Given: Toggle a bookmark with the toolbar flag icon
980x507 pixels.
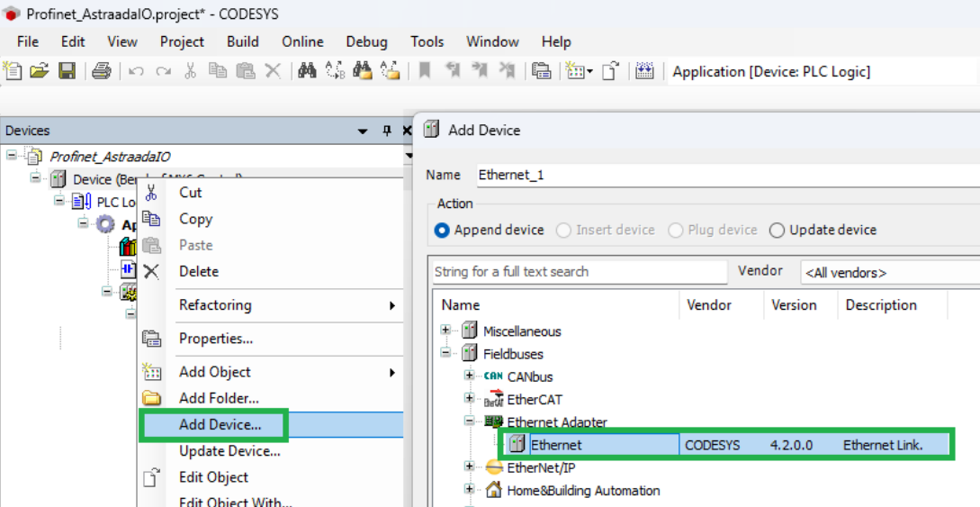Looking at the screenshot, I should (425, 70).
